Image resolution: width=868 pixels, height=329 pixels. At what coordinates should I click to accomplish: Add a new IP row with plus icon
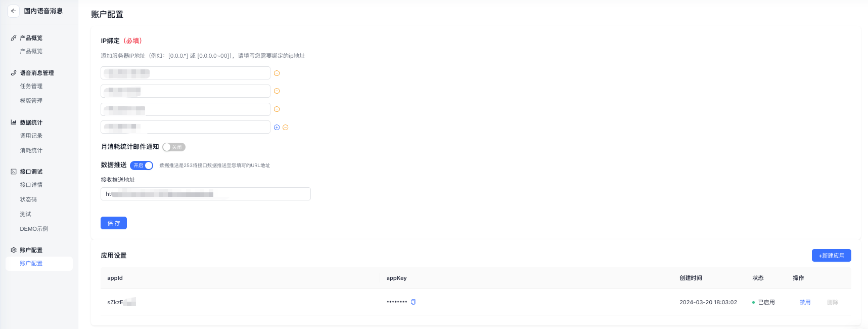click(277, 128)
